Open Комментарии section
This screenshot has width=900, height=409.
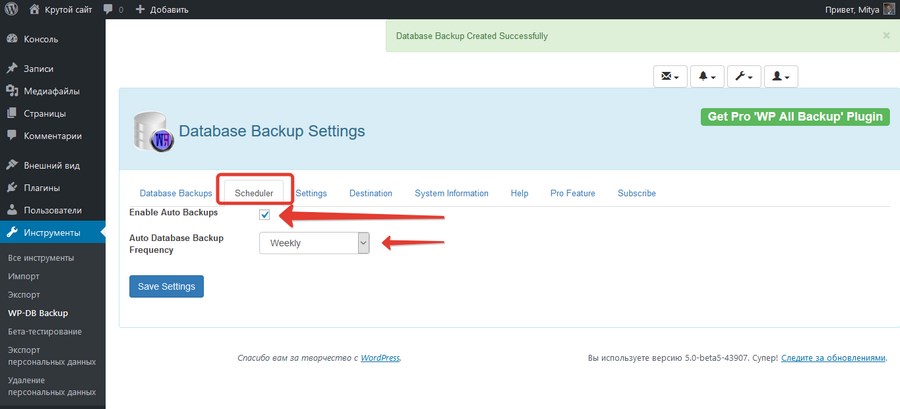tap(53, 136)
